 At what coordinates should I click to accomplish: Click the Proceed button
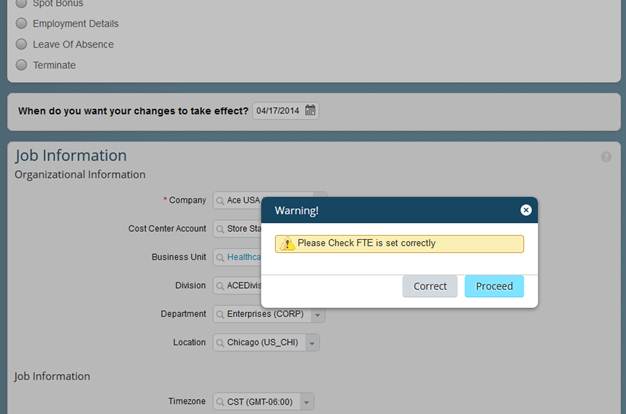tap(494, 286)
